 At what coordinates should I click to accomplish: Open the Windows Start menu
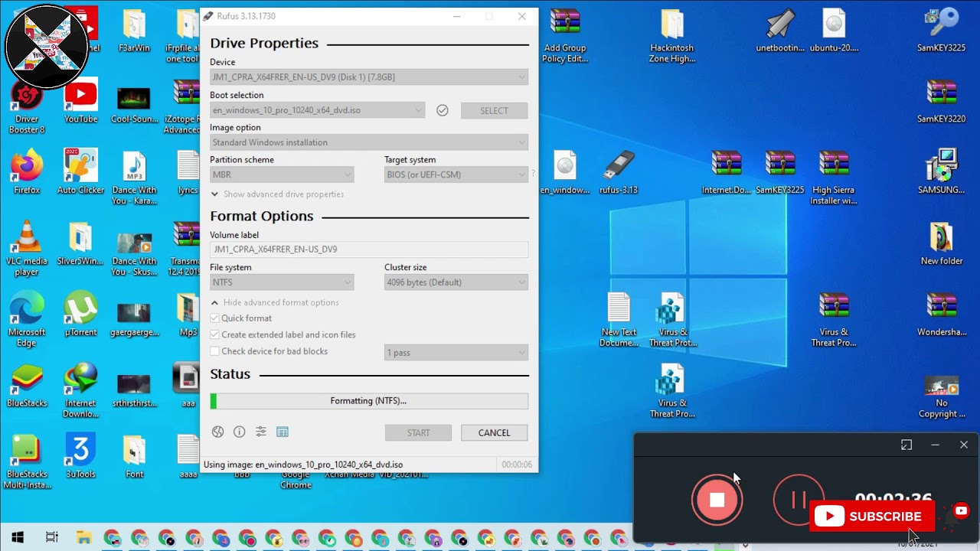[x=18, y=537]
